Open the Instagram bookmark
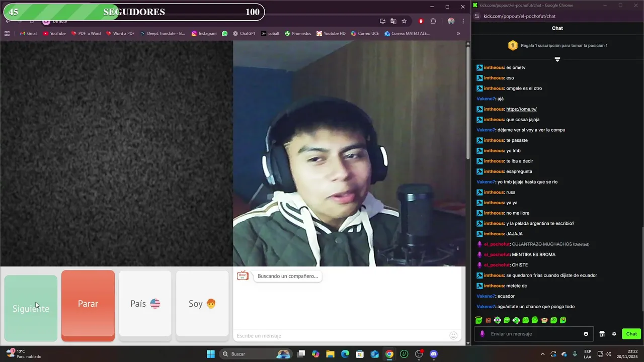The image size is (644, 362). (x=204, y=34)
